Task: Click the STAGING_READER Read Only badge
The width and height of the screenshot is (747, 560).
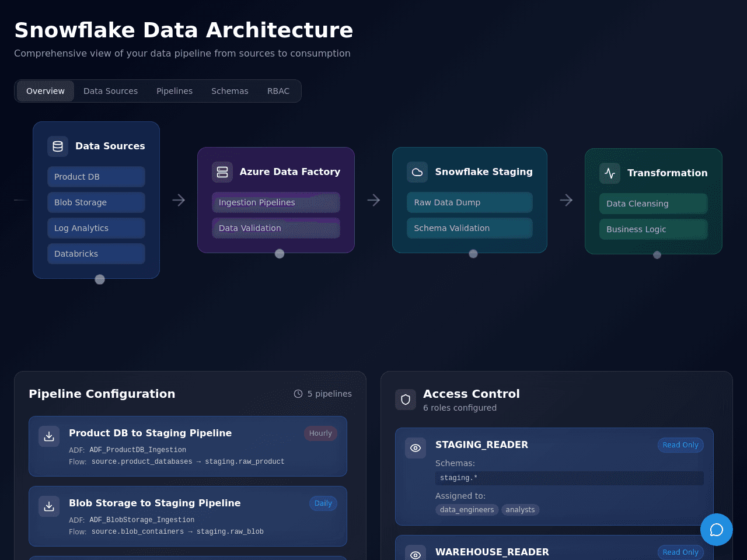Action: (x=680, y=445)
